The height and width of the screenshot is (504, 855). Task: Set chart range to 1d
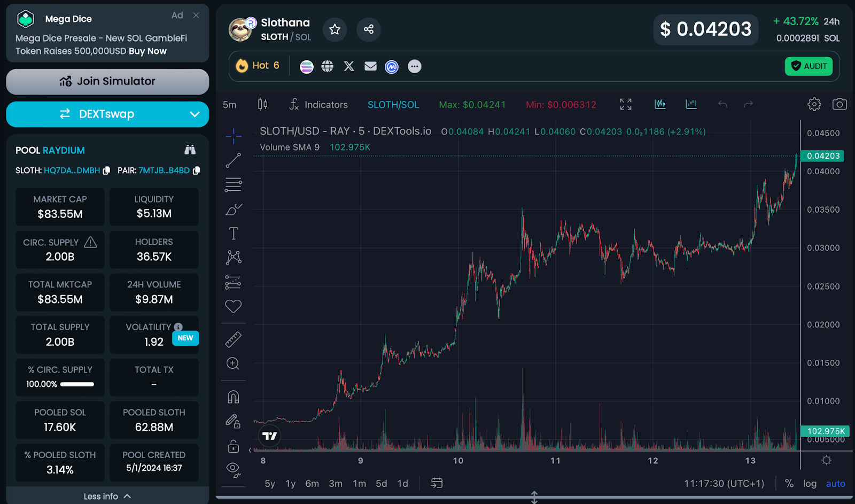[402, 484]
